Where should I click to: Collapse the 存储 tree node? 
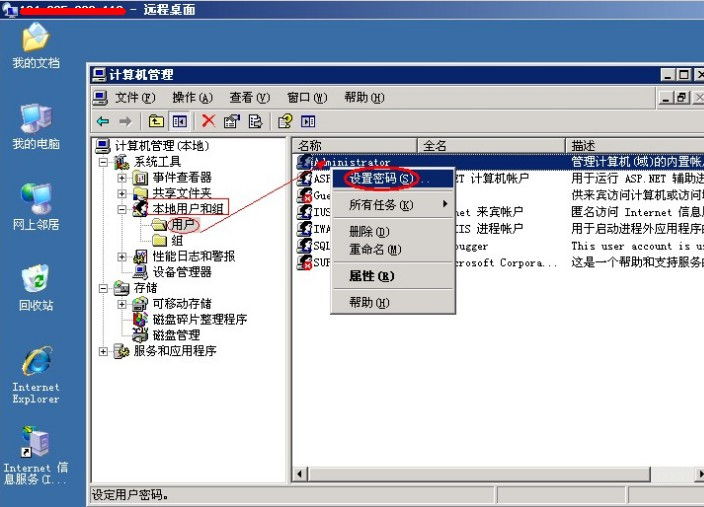point(103,289)
